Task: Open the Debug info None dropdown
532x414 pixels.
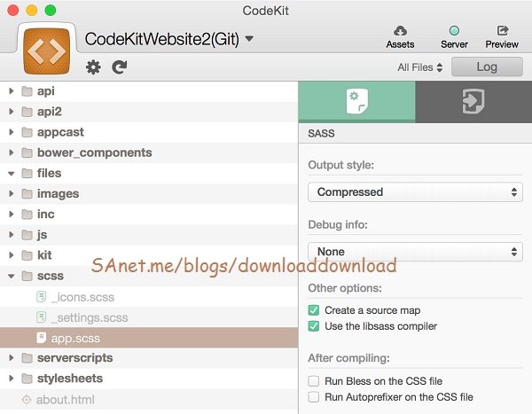Action: (x=415, y=252)
